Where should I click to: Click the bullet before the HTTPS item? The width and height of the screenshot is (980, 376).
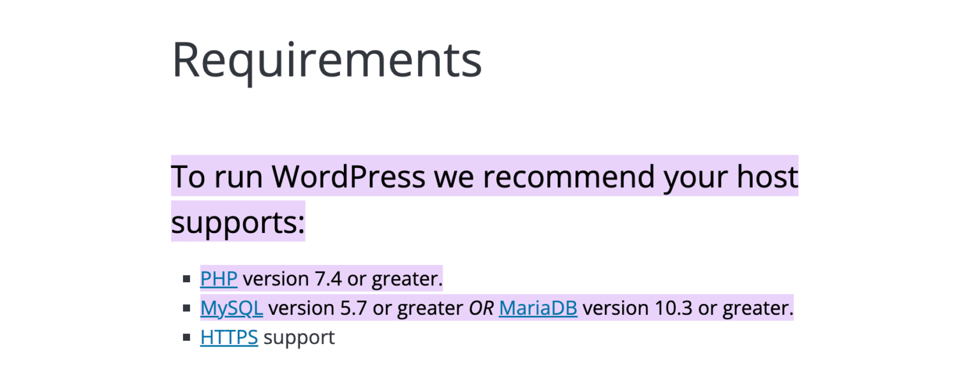(x=187, y=337)
